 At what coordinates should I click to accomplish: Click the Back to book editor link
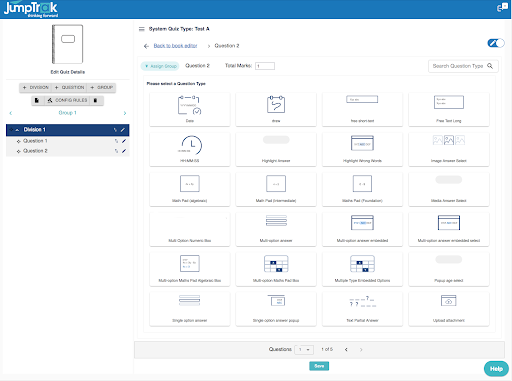[x=175, y=46]
